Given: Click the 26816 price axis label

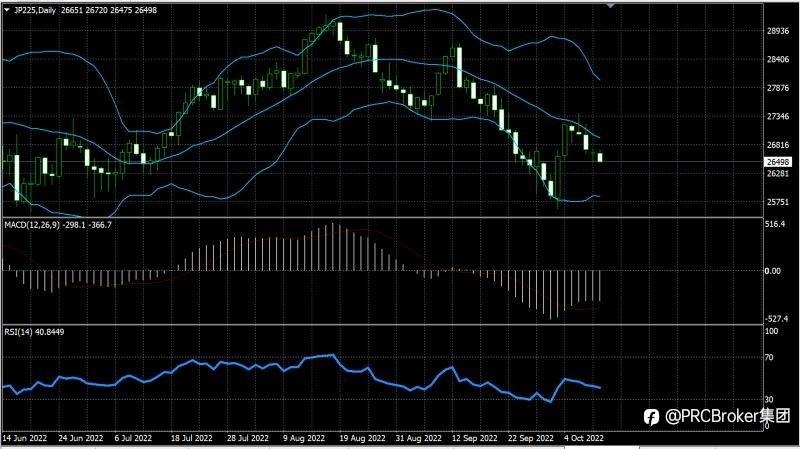Looking at the screenshot, I should (x=778, y=145).
